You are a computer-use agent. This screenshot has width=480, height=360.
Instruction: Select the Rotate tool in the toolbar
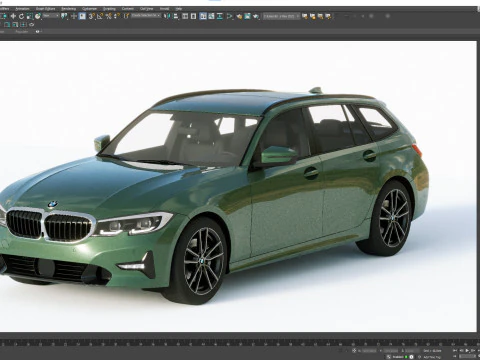tap(21, 16)
